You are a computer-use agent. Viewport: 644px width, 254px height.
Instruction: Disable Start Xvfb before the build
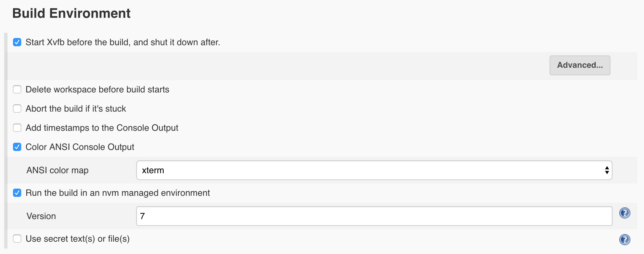[17, 42]
